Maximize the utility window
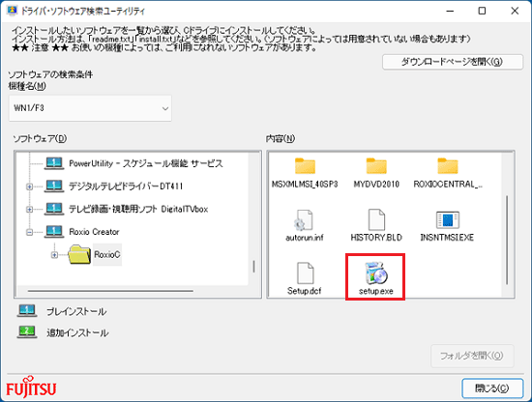Image resolution: width=532 pixels, height=402 pixels. pos(482,11)
